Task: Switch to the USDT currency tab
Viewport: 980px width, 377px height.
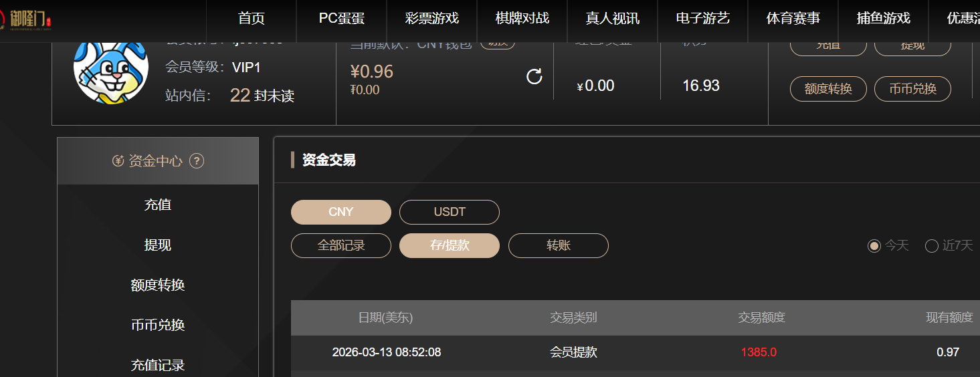Action: (x=450, y=213)
